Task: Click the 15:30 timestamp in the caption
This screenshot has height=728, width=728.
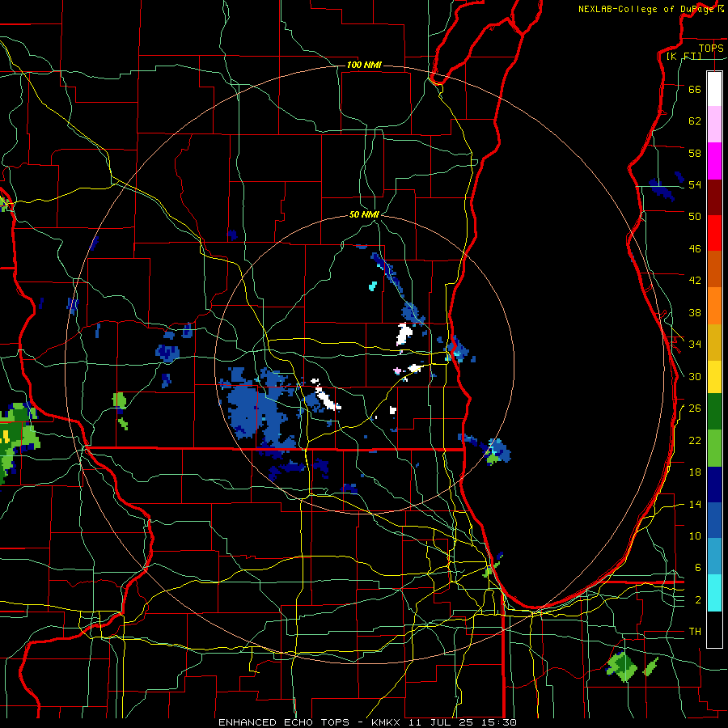Action: point(498,722)
